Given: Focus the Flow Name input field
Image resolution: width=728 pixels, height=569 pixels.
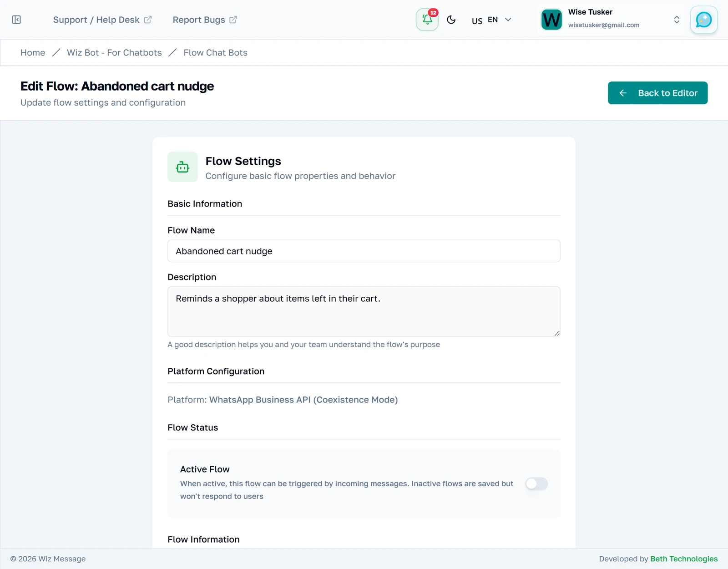Looking at the screenshot, I should (364, 251).
